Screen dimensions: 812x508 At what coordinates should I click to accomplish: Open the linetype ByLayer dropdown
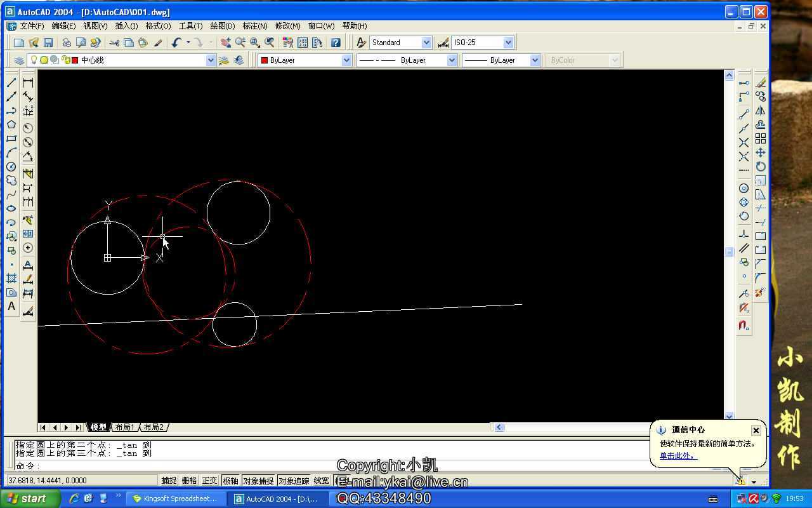point(452,60)
